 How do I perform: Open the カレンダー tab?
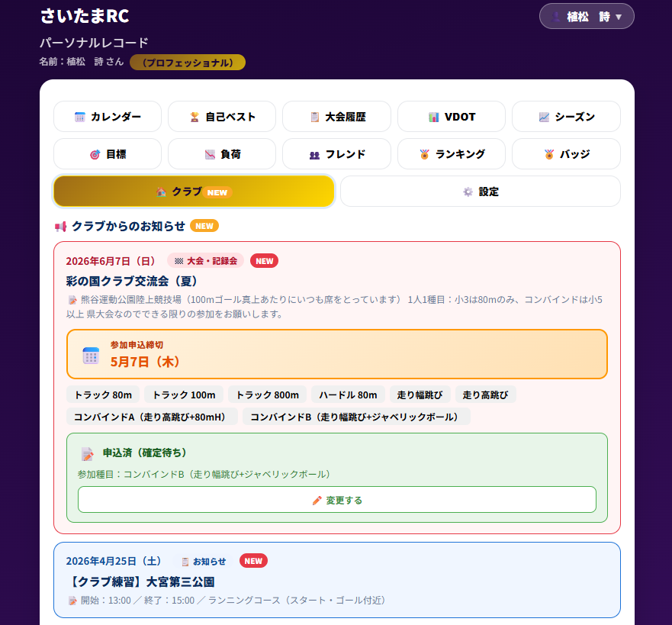pyautogui.click(x=108, y=117)
